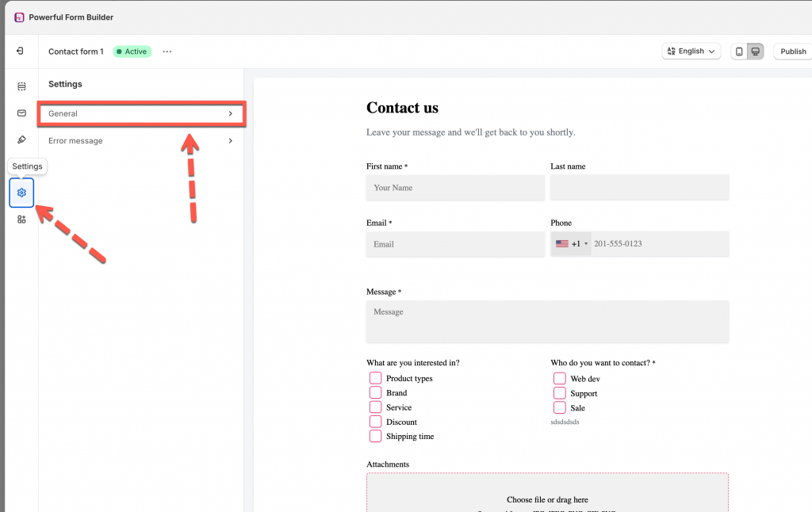Image resolution: width=812 pixels, height=512 pixels.
Task: Expand the Error message chevron
Action: (x=230, y=141)
